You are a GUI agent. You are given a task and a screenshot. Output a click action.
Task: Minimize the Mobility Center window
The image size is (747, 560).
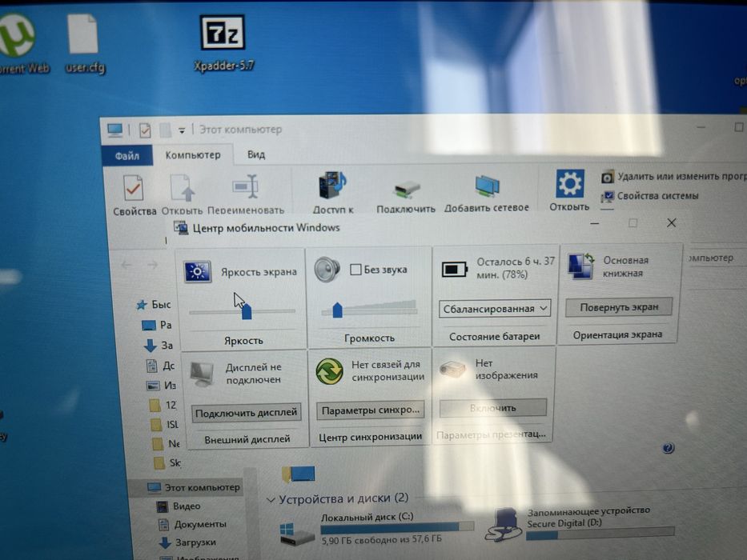(x=594, y=223)
